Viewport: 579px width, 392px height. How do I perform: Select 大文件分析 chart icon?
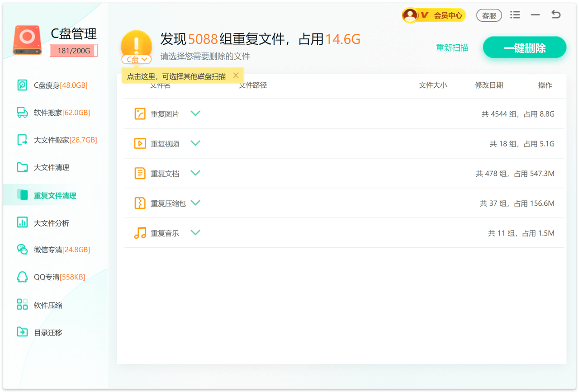(x=22, y=222)
